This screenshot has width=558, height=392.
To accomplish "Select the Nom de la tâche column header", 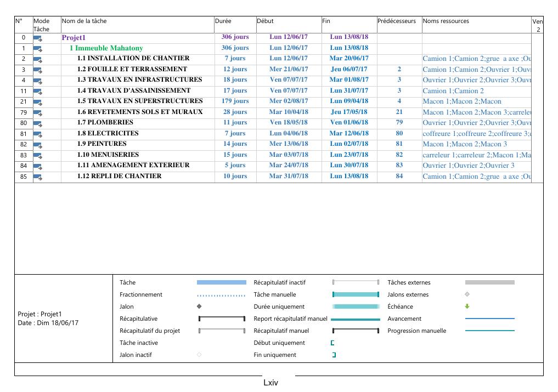I will [x=84, y=21].
